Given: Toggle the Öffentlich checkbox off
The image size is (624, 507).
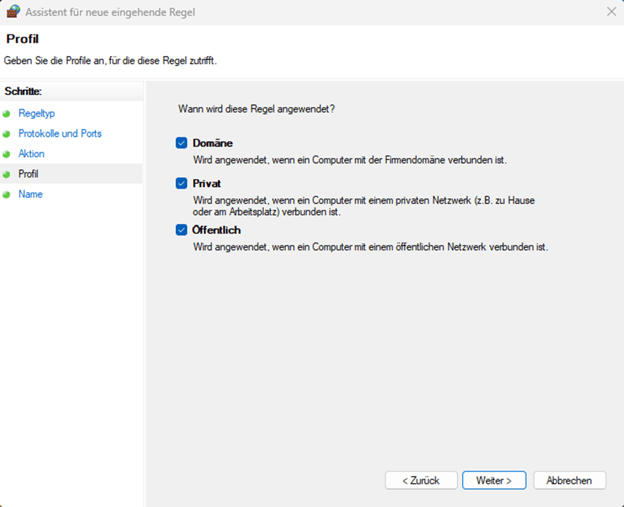Looking at the screenshot, I should pos(182,230).
